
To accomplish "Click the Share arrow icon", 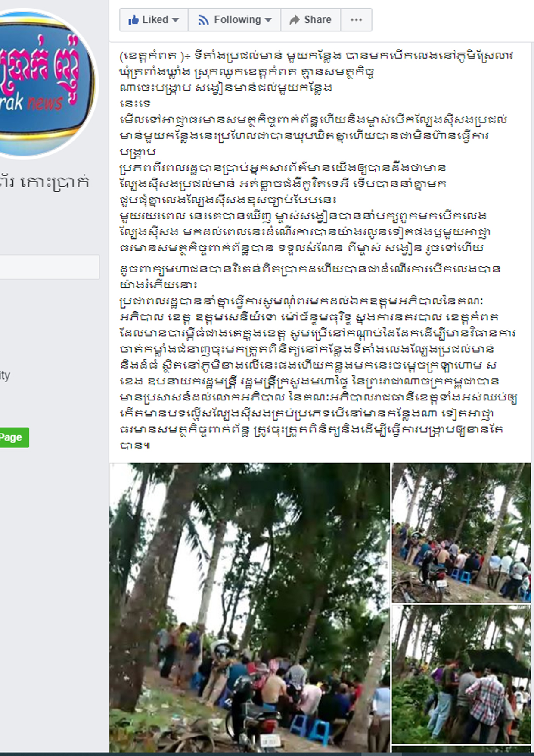I will pyautogui.click(x=295, y=20).
